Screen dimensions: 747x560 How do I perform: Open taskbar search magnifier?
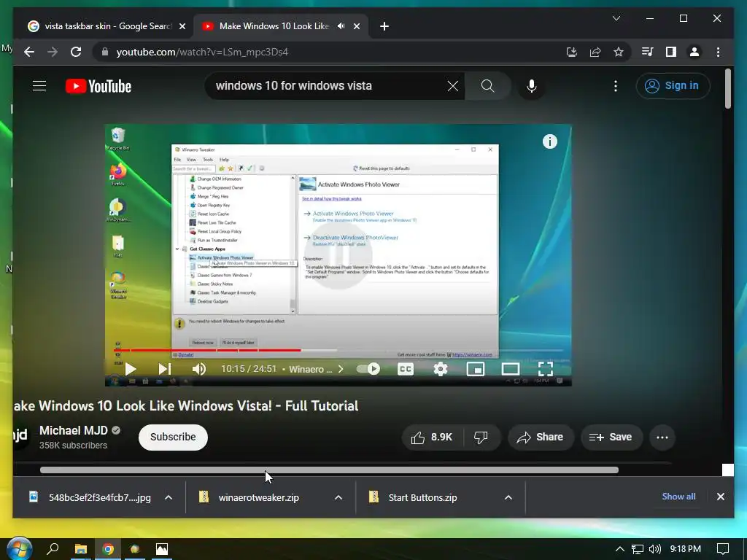point(53,549)
